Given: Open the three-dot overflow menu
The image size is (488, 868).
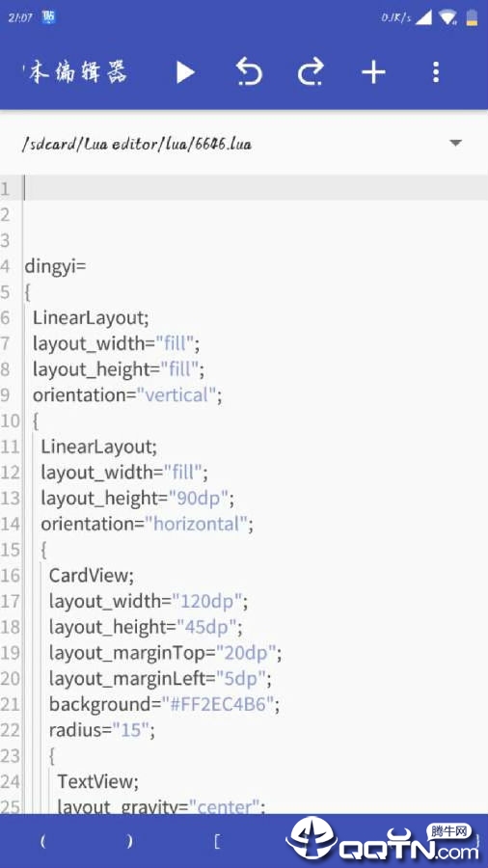Looking at the screenshot, I should (x=436, y=72).
